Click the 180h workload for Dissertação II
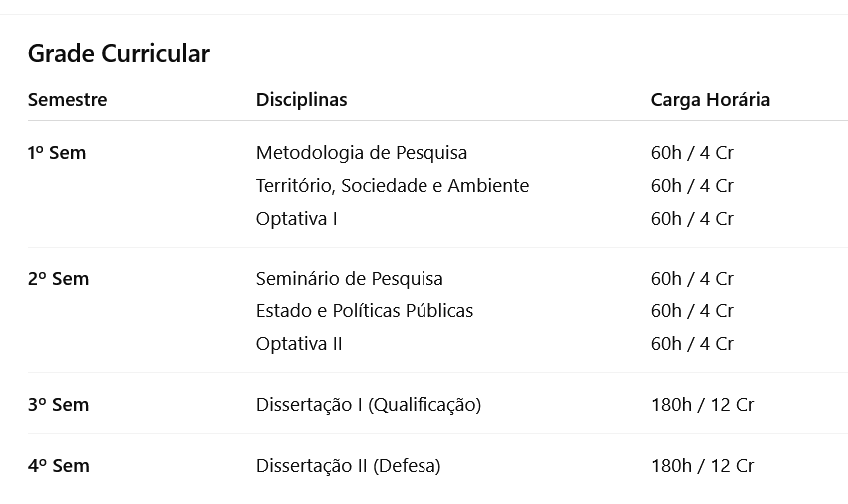 (x=702, y=466)
